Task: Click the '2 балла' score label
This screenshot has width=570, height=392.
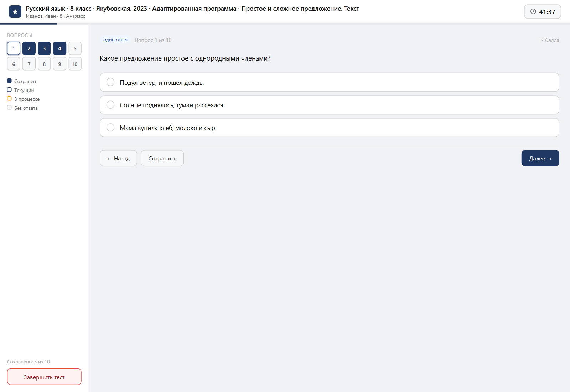Action: (550, 40)
